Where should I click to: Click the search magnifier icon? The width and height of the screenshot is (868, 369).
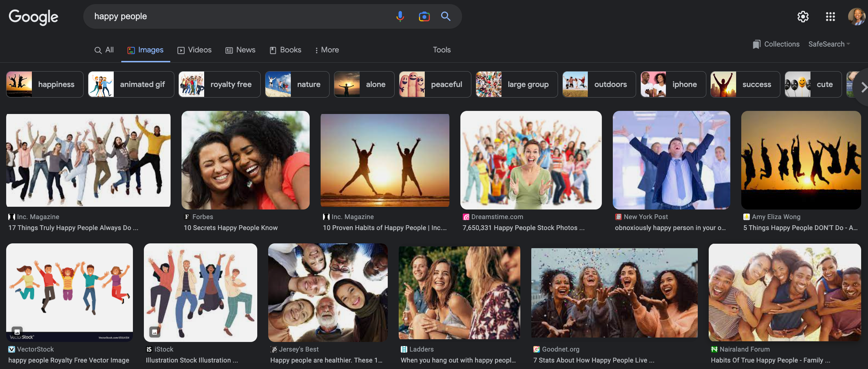coord(445,16)
